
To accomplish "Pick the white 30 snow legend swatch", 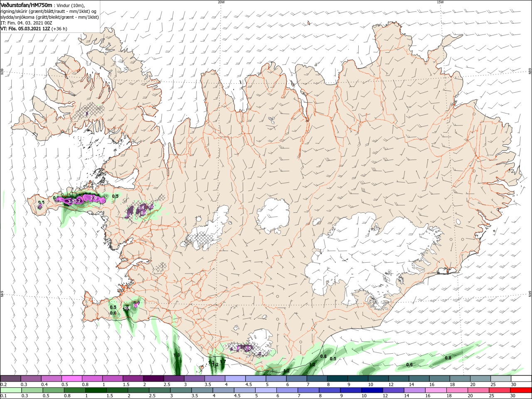I will pos(521,379).
